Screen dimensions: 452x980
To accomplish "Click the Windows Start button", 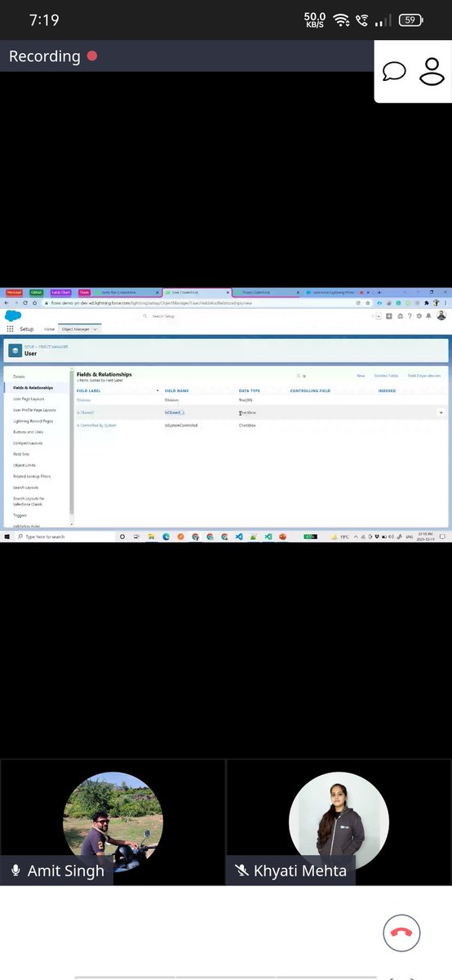I will 6,537.
